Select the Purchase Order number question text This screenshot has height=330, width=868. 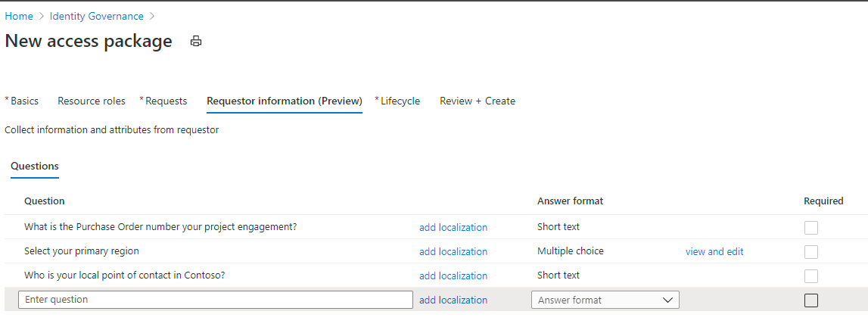click(160, 226)
